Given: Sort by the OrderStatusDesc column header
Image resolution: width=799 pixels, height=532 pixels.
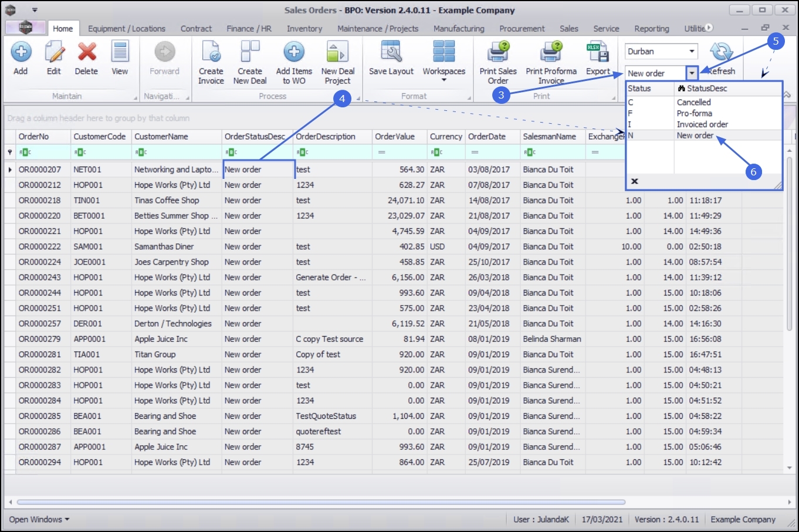Looking at the screenshot, I should pos(258,137).
